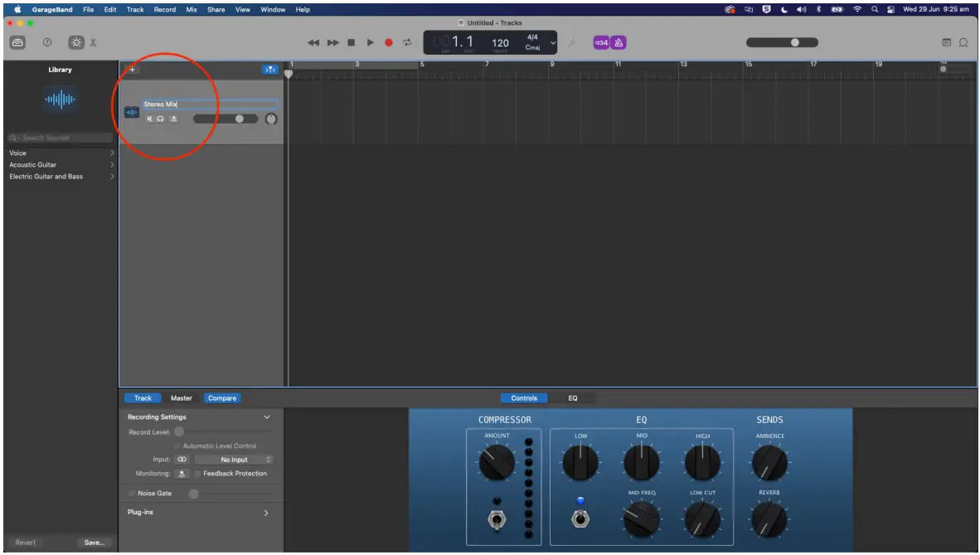This screenshot has width=980, height=555.
Task: Click the Record button
Action: 390,42
